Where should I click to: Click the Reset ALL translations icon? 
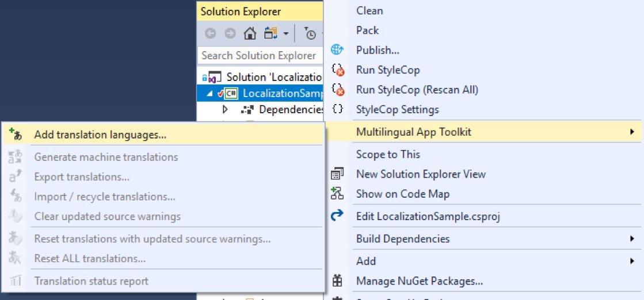[15, 258]
